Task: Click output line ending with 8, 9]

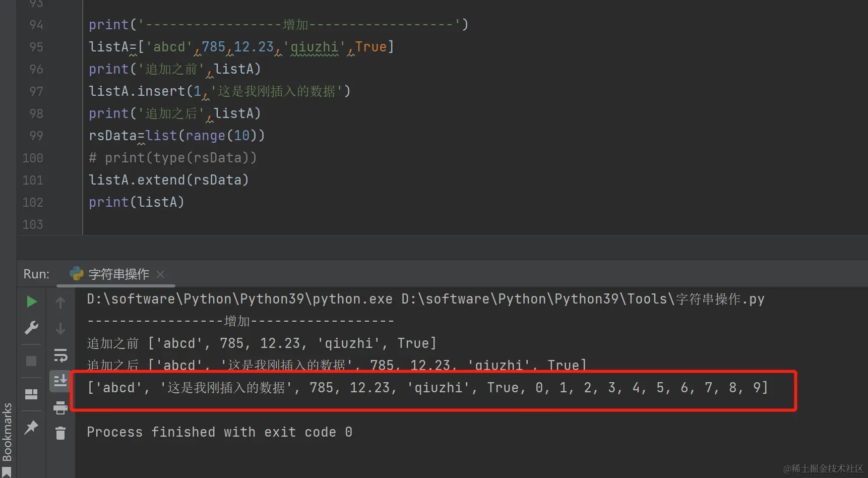Action: click(427, 388)
